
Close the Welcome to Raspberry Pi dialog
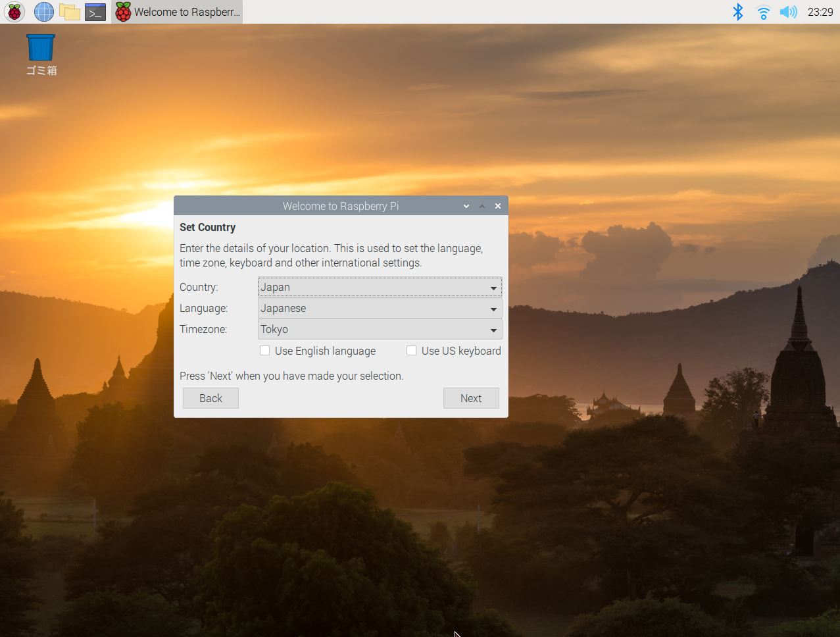point(498,206)
